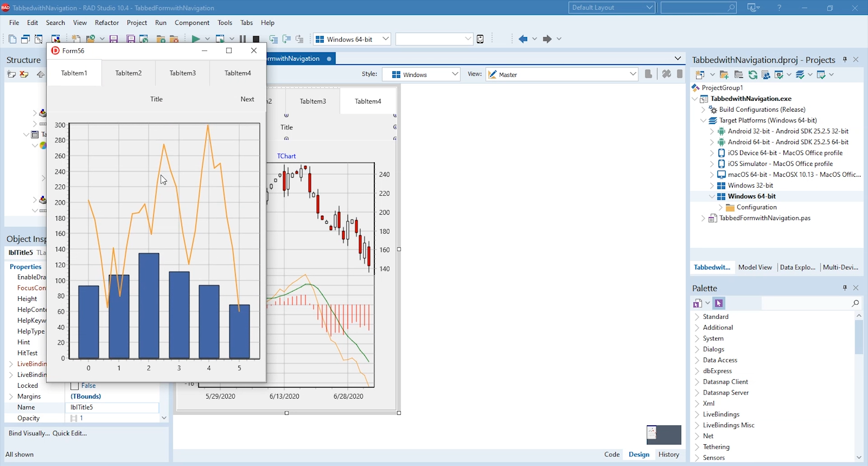Click the Remove file from project icon
Screen dimensions: 868x466
(175, 39)
